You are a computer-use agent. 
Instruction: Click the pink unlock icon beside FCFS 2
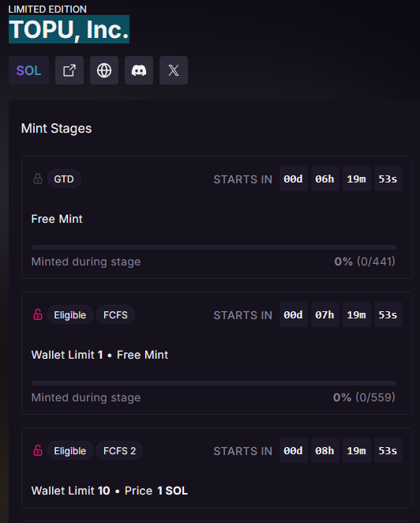[x=38, y=450]
